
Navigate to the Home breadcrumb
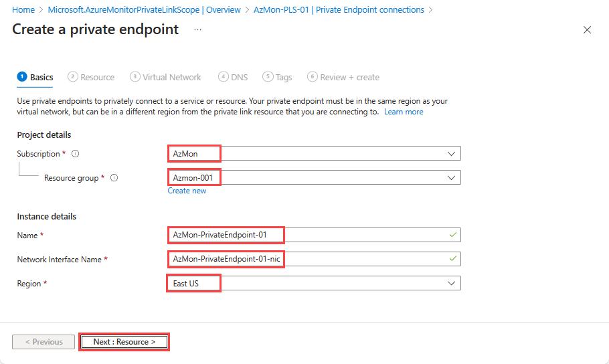click(x=23, y=10)
